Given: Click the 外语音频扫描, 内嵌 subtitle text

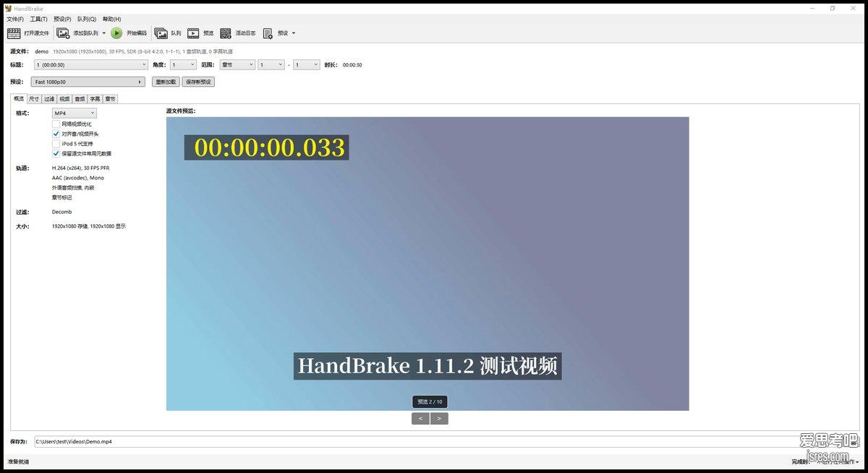Looking at the screenshot, I should [73, 187].
